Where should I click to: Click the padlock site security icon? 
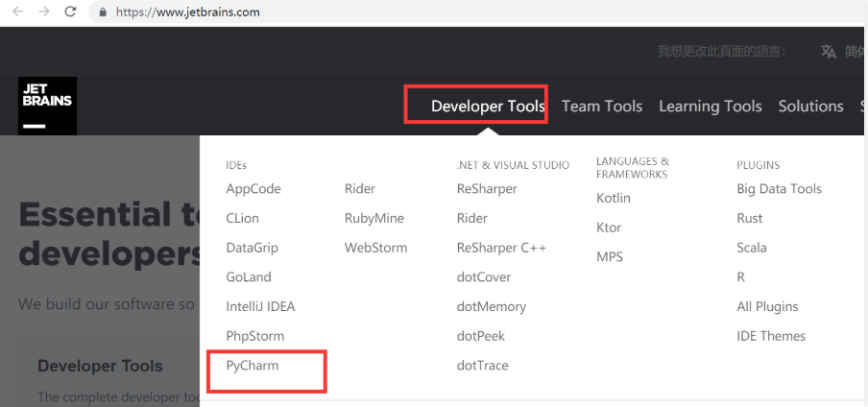(x=103, y=12)
